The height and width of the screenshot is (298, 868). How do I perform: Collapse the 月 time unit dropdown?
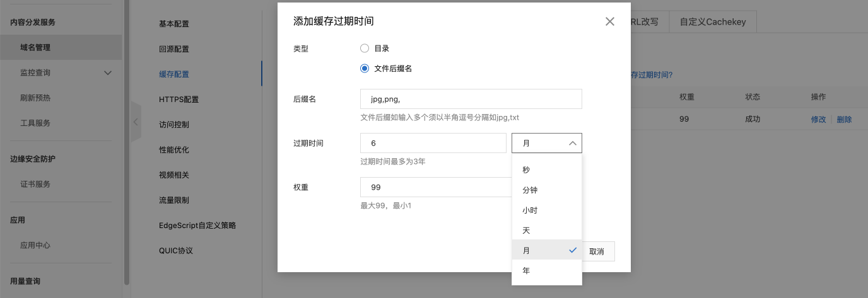coord(547,143)
